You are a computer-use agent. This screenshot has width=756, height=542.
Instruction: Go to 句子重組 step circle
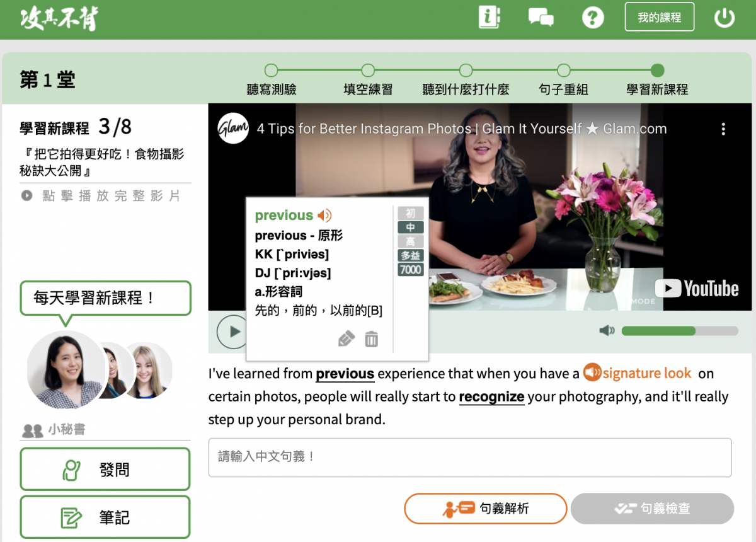[x=563, y=70]
